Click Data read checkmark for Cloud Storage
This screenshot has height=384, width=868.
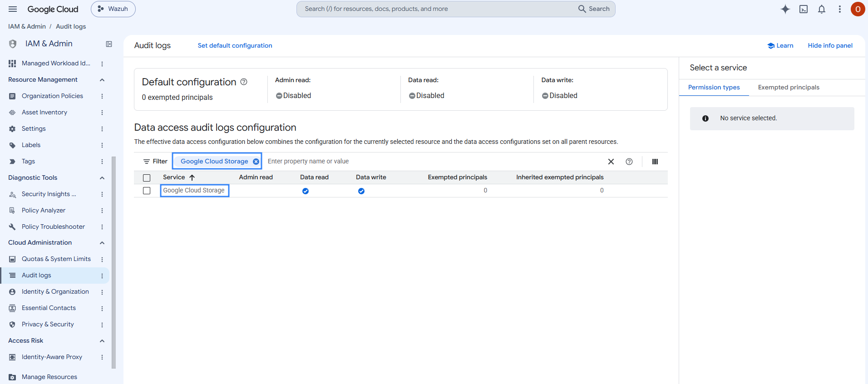[306, 191]
